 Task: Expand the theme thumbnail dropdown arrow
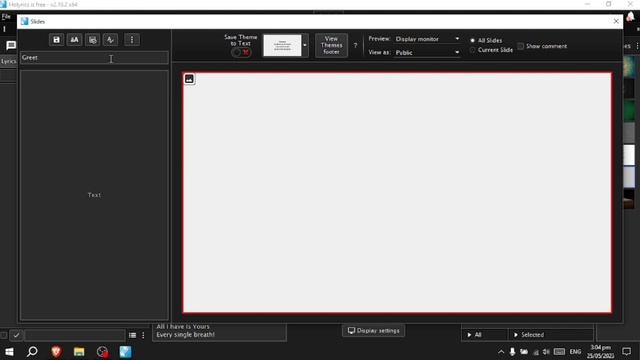click(x=305, y=45)
